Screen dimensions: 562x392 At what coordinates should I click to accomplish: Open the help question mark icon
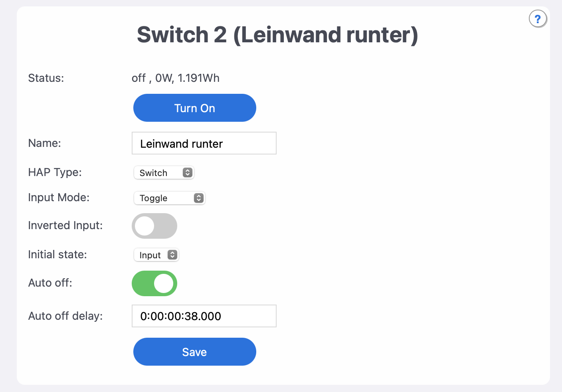point(537,19)
